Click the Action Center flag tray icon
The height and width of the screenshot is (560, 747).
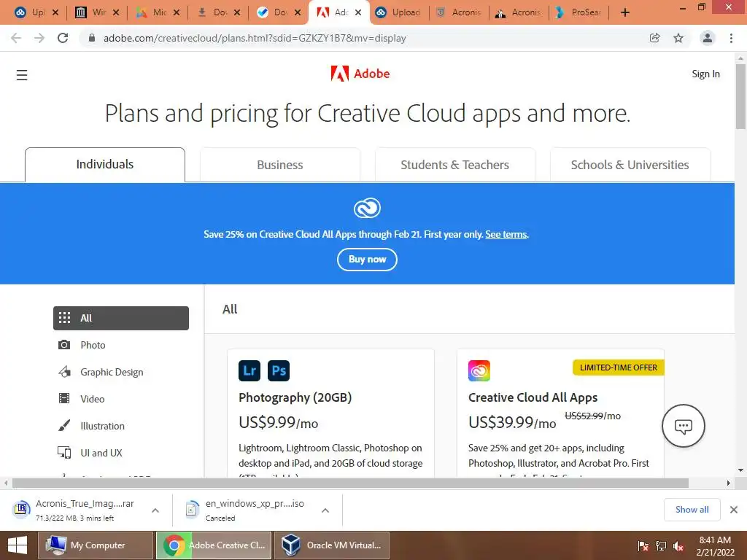pyautogui.click(x=643, y=545)
